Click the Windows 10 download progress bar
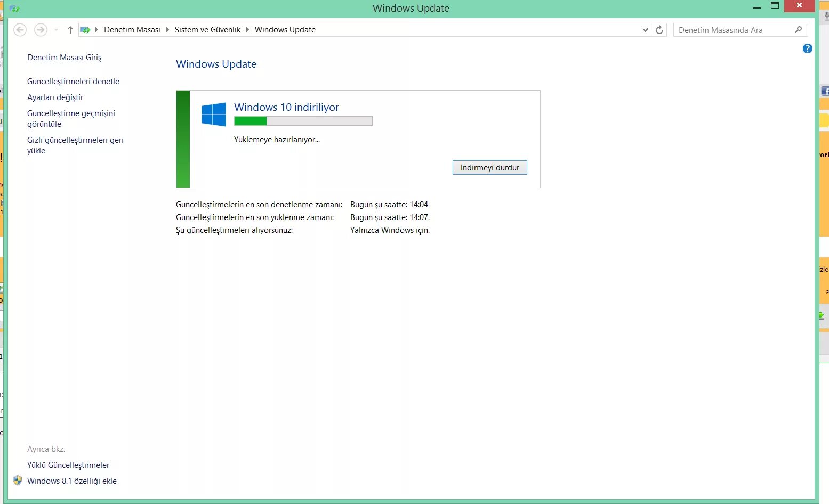This screenshot has width=829, height=504. tap(303, 121)
